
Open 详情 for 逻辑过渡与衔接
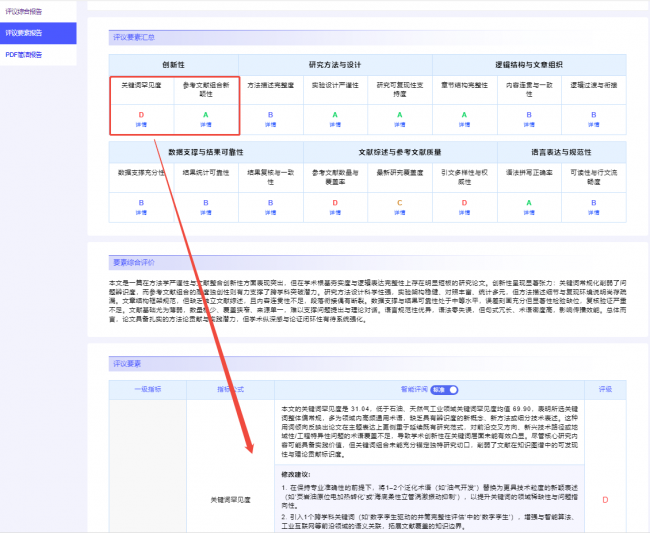[595, 125]
